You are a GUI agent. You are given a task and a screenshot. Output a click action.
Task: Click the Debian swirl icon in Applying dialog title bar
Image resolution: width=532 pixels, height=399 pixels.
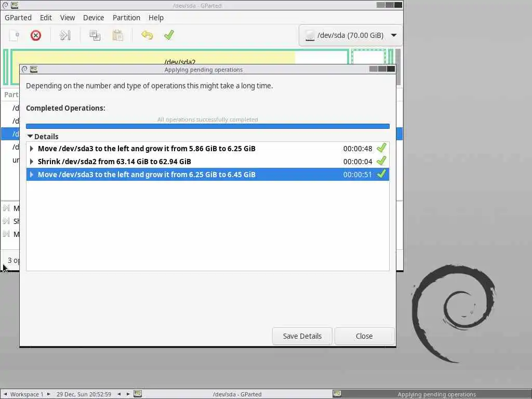[24, 69]
